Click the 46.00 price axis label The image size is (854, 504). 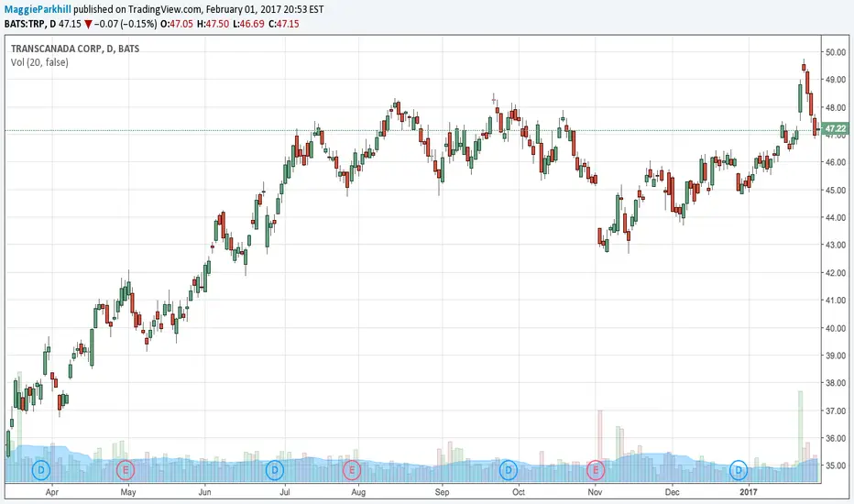coord(836,162)
